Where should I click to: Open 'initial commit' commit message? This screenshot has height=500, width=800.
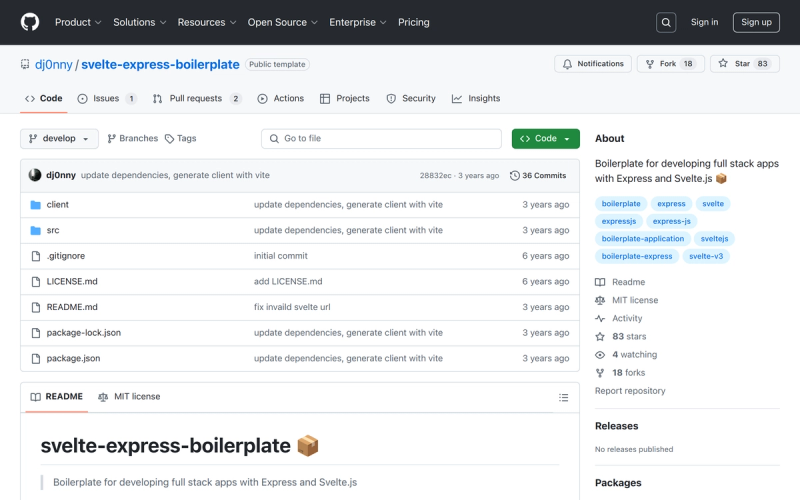coord(281,256)
